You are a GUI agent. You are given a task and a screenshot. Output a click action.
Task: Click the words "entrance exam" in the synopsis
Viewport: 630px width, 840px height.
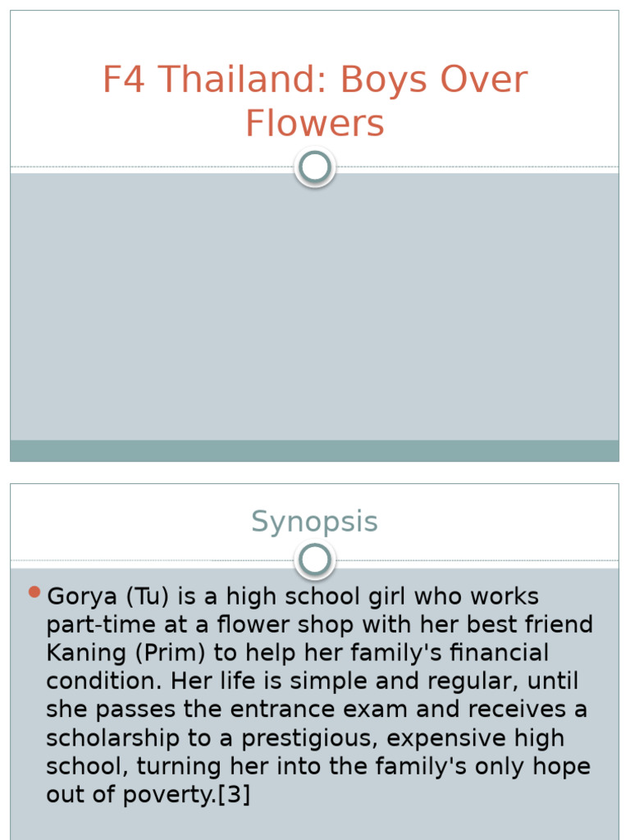[366, 710]
